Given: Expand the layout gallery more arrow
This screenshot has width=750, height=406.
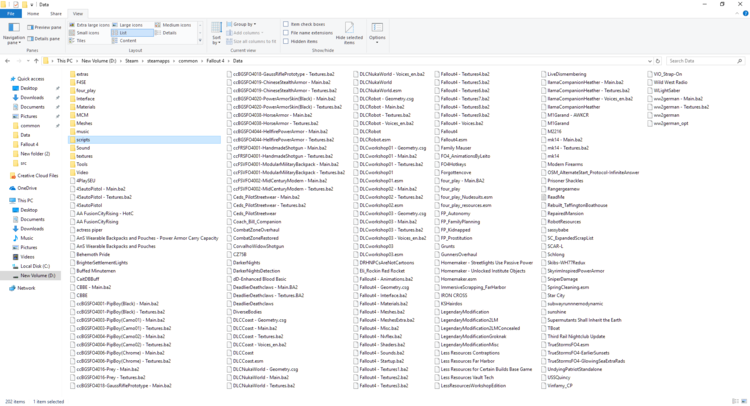Looking at the screenshot, I should click(200, 41).
